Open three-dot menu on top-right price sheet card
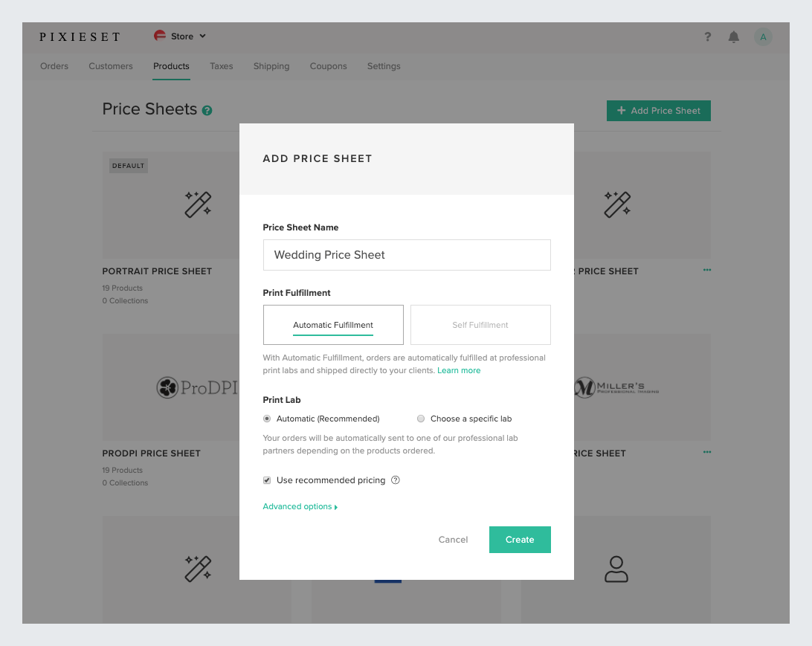 [707, 270]
